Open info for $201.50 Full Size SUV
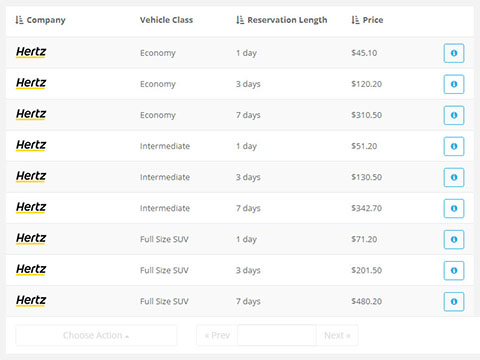 pos(454,270)
